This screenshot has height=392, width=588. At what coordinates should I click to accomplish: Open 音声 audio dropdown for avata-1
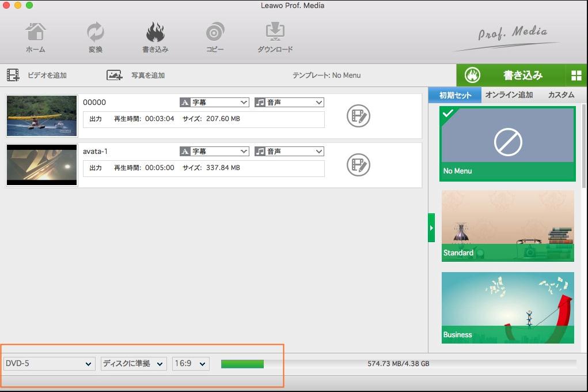pyautogui.click(x=289, y=151)
